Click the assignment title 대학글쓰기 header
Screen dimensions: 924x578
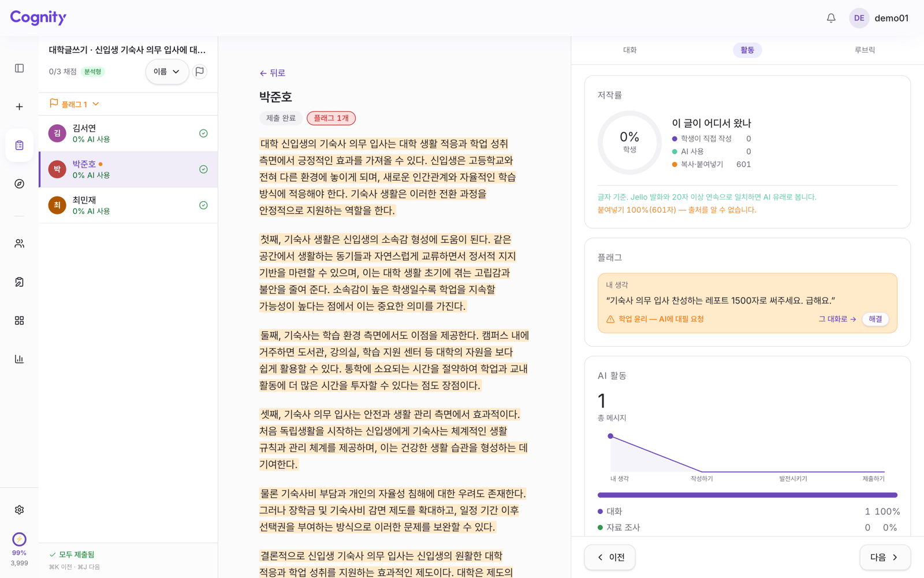click(x=127, y=50)
